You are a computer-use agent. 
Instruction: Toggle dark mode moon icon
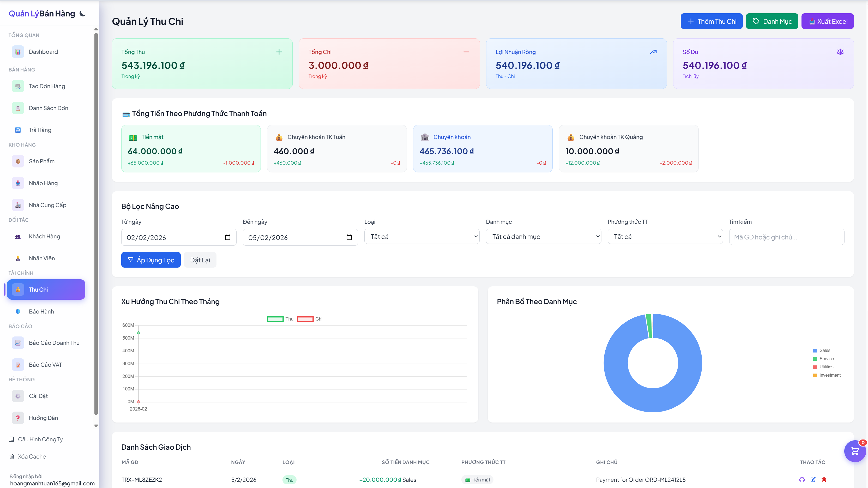coord(83,14)
